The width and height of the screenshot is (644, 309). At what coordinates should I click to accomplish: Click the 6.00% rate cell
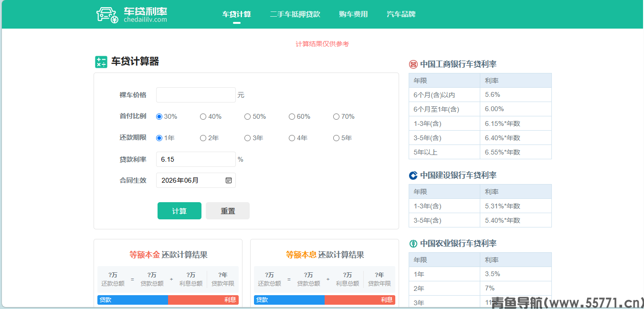point(516,109)
